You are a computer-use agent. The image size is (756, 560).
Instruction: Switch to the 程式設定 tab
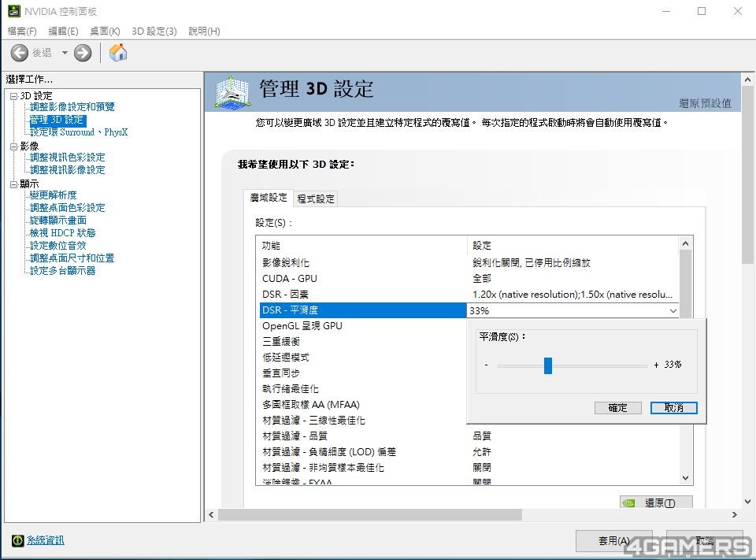tap(315, 198)
